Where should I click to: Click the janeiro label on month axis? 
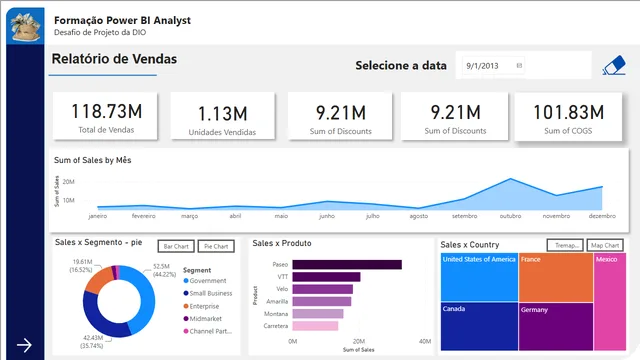[98, 216]
